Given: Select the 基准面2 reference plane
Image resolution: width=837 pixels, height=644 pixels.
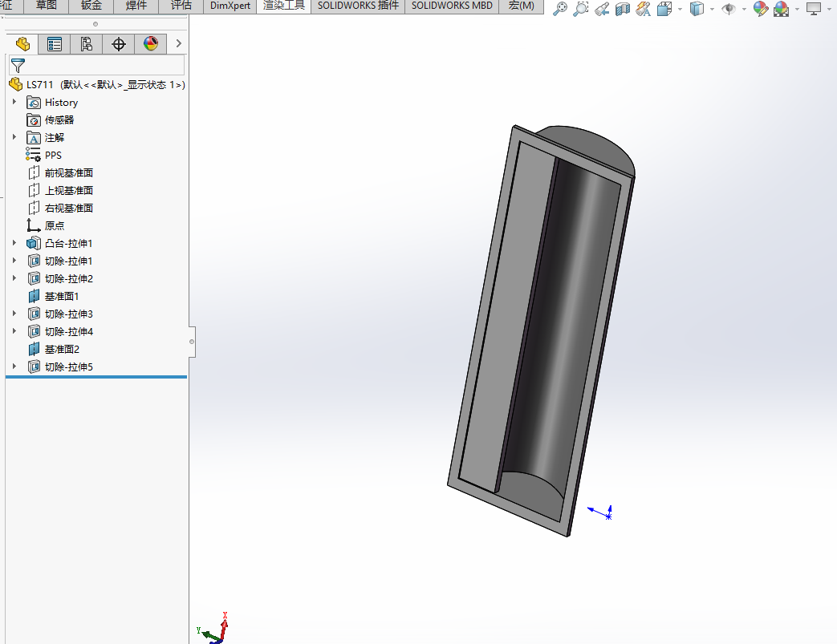Looking at the screenshot, I should coord(54,349).
